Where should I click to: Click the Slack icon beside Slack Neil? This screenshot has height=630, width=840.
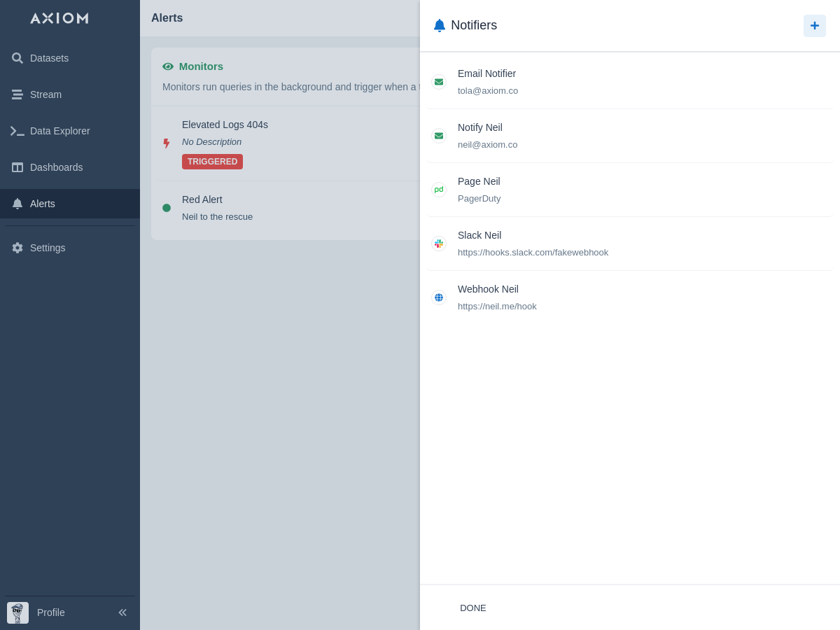[439, 244]
